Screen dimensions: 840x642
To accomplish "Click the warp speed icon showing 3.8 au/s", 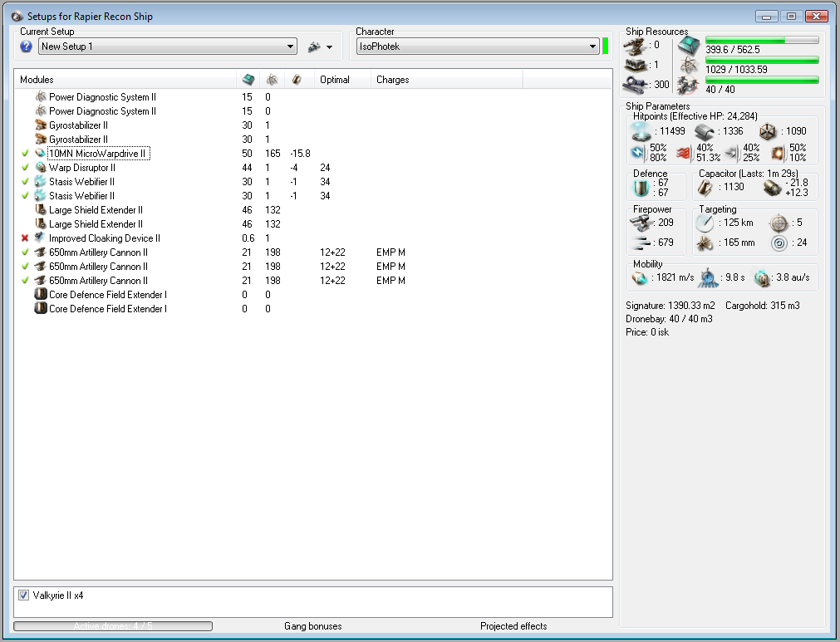I will point(761,278).
